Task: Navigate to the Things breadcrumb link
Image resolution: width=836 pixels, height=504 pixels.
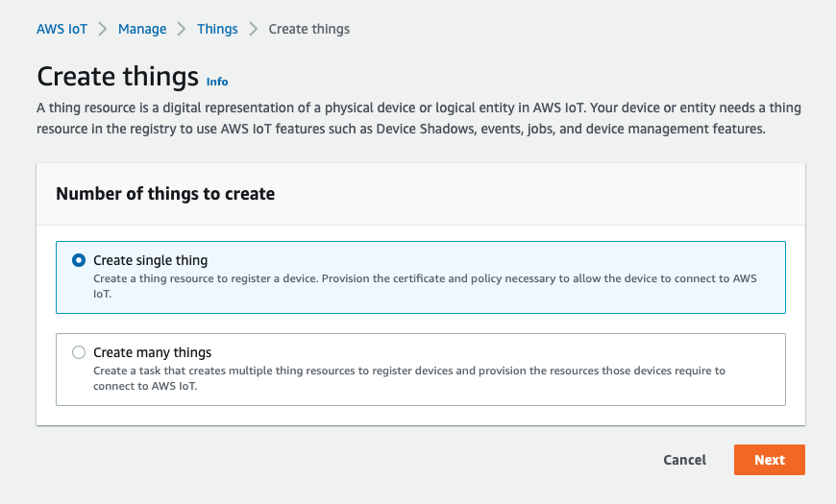Action: pos(217,29)
